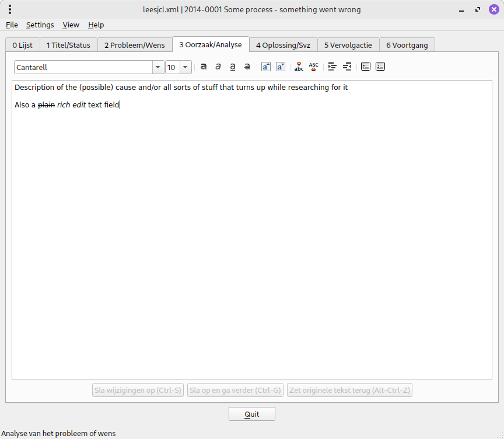Expand the font size 10 dropdown
504x439 pixels.
coord(185,68)
